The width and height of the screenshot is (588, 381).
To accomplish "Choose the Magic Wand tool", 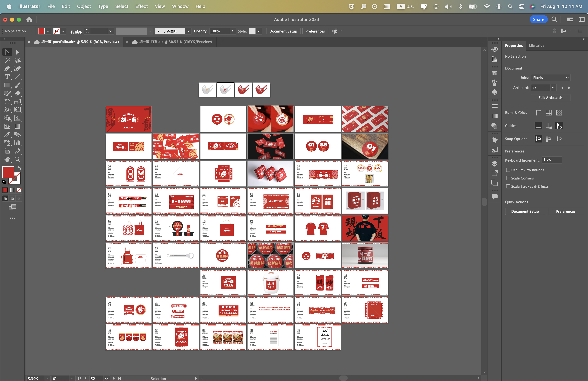I will (7, 61).
